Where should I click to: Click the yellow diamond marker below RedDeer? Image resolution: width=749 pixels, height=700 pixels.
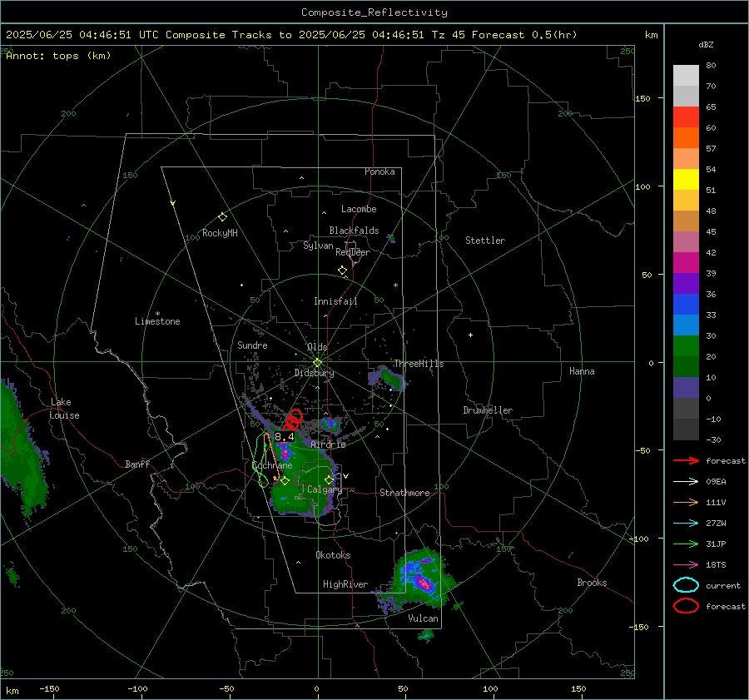(x=342, y=271)
